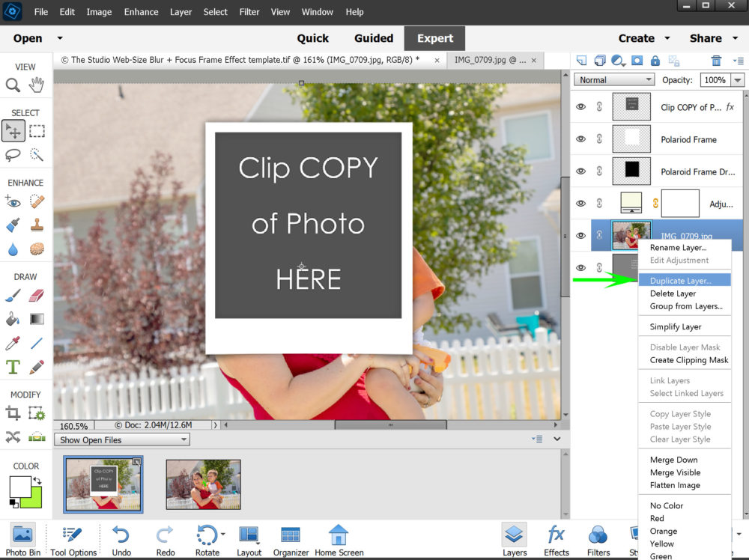The width and height of the screenshot is (749, 560).
Task: Create a new layer icon
Action: pyautogui.click(x=581, y=61)
